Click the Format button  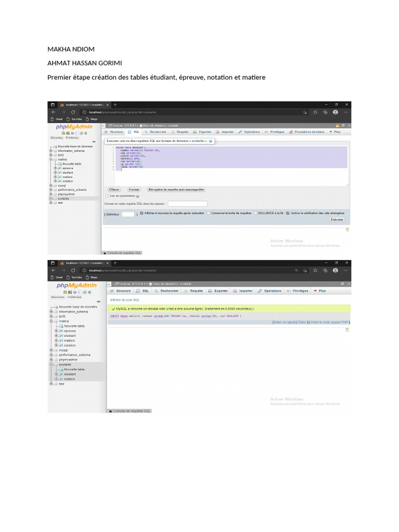pos(134,190)
